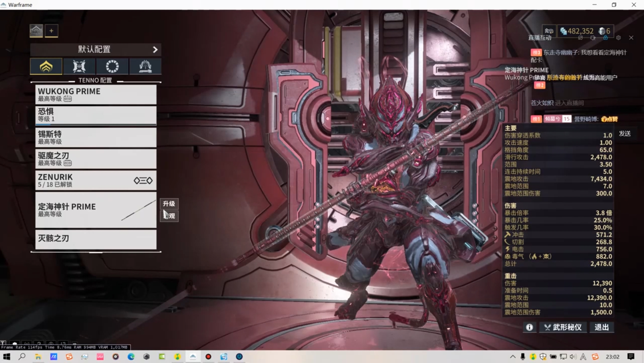Select the WUKONG PRIME warframe slot

click(x=96, y=94)
